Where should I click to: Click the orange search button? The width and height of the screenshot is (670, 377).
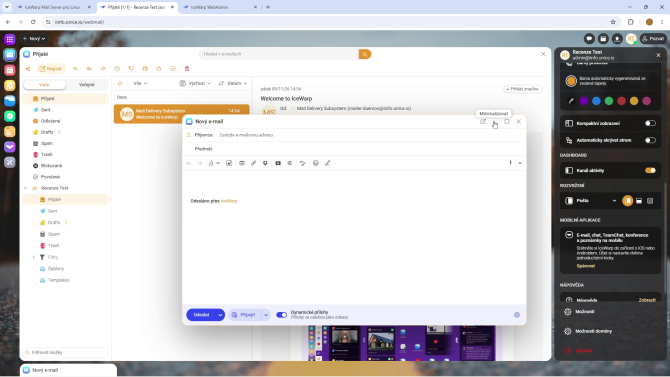[x=364, y=54]
